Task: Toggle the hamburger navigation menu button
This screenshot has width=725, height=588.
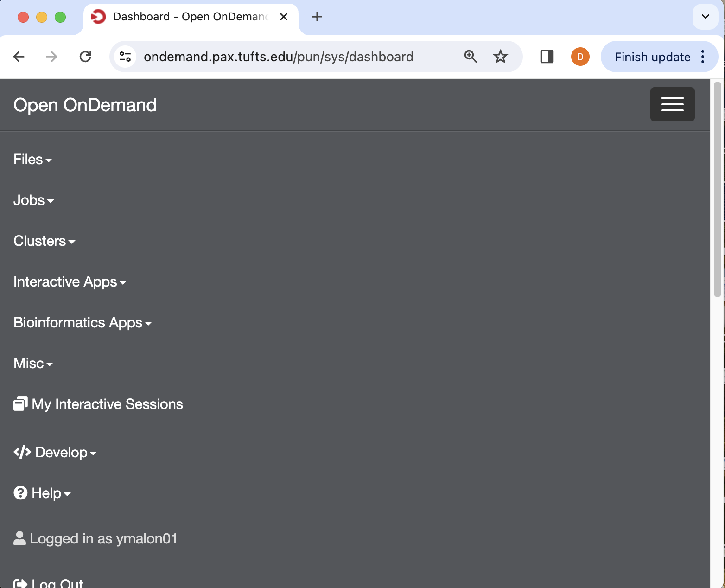Action: pos(672,104)
